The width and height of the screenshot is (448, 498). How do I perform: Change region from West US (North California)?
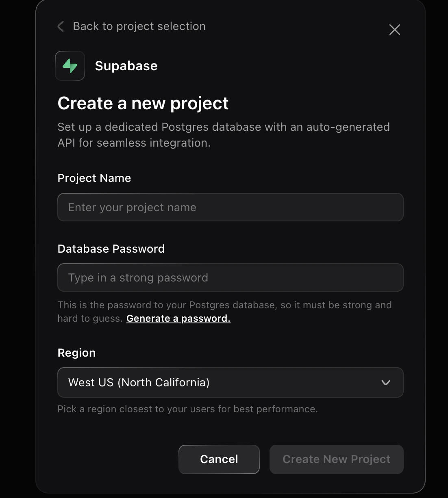click(231, 382)
